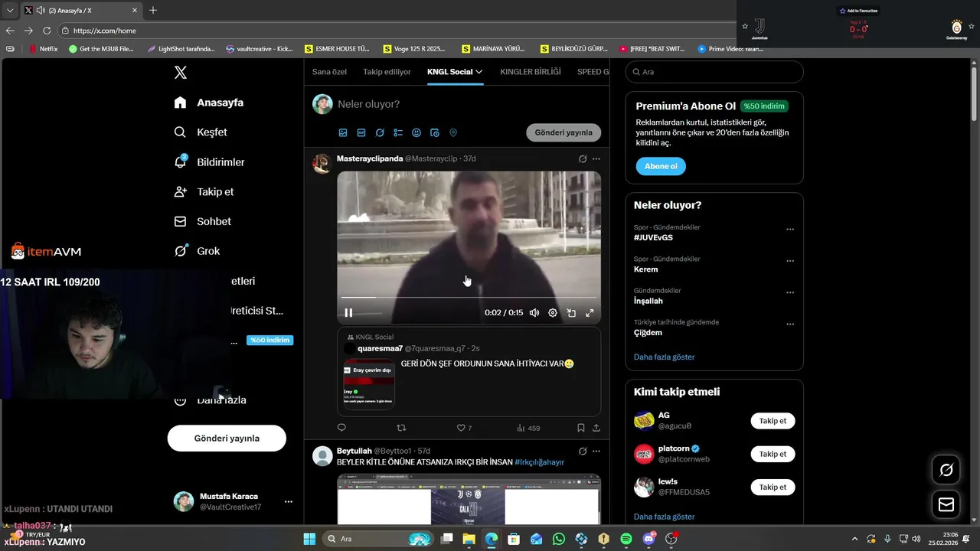980x551 pixels.
Task: View post analytics showing 459
Action: click(x=528, y=428)
